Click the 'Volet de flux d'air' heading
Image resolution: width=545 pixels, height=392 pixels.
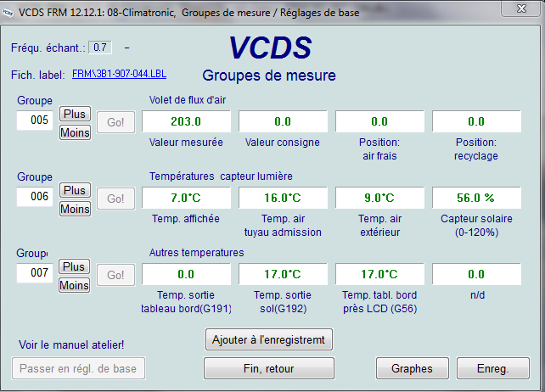pyautogui.click(x=188, y=100)
